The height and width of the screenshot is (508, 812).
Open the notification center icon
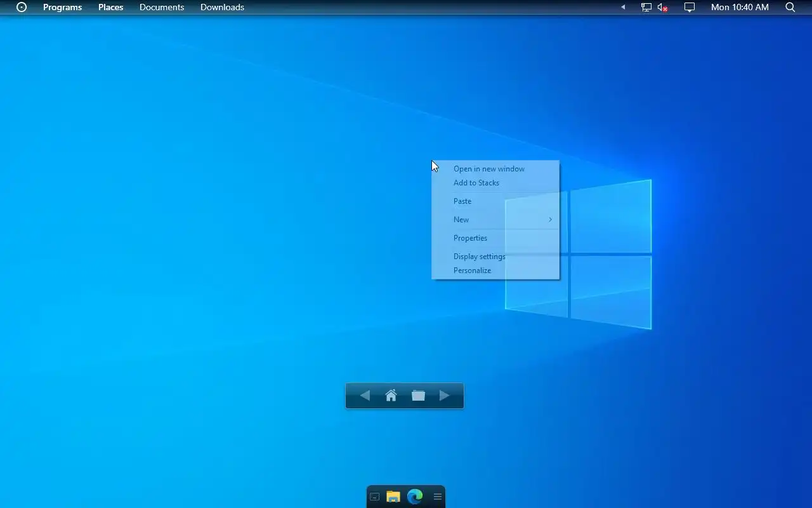690,7
